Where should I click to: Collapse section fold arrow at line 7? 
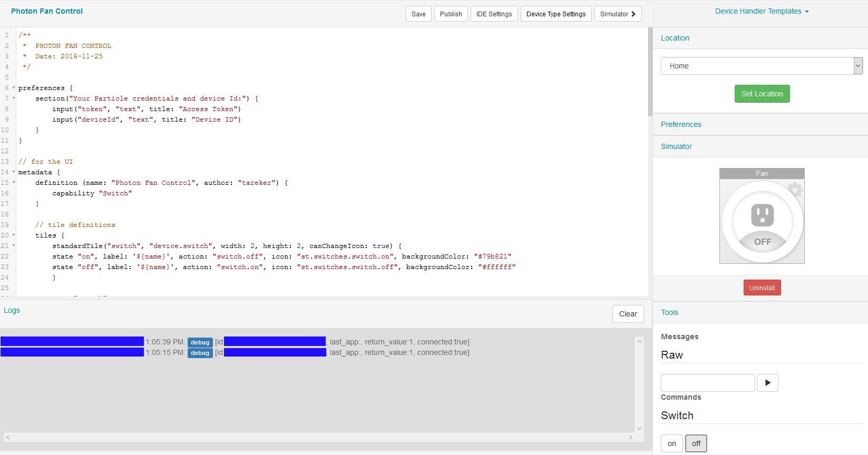pyautogui.click(x=14, y=98)
